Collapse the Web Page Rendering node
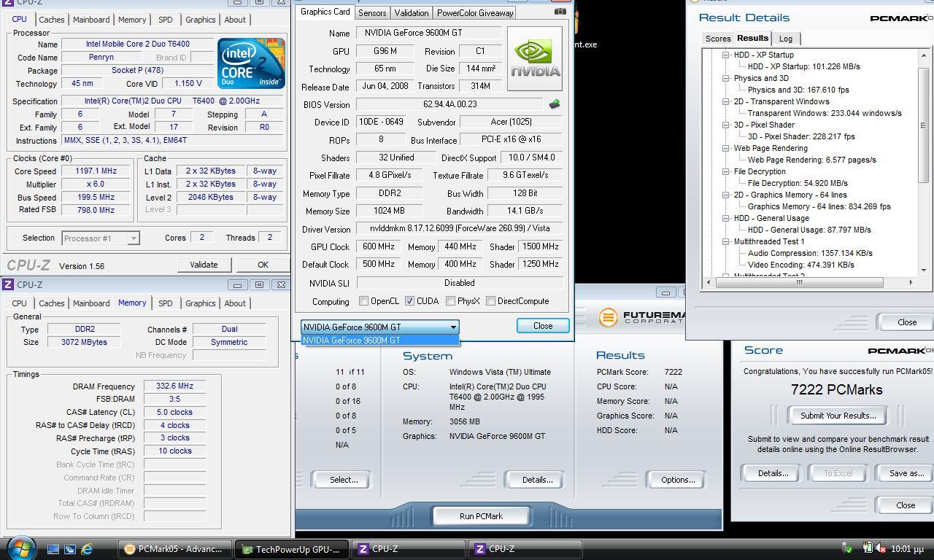934x560 pixels. (725, 148)
